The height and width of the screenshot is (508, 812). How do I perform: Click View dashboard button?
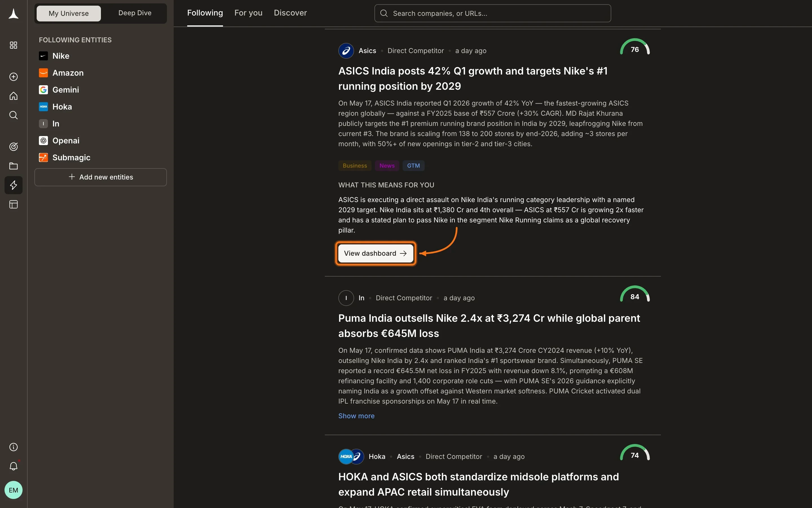tap(376, 253)
